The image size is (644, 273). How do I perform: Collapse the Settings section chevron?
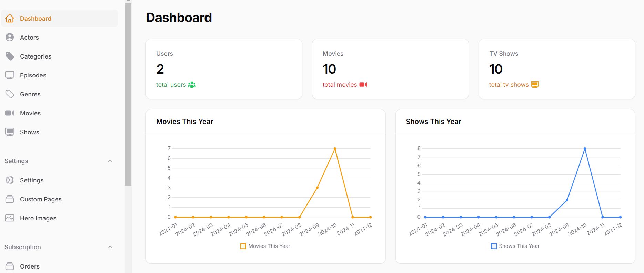110,161
